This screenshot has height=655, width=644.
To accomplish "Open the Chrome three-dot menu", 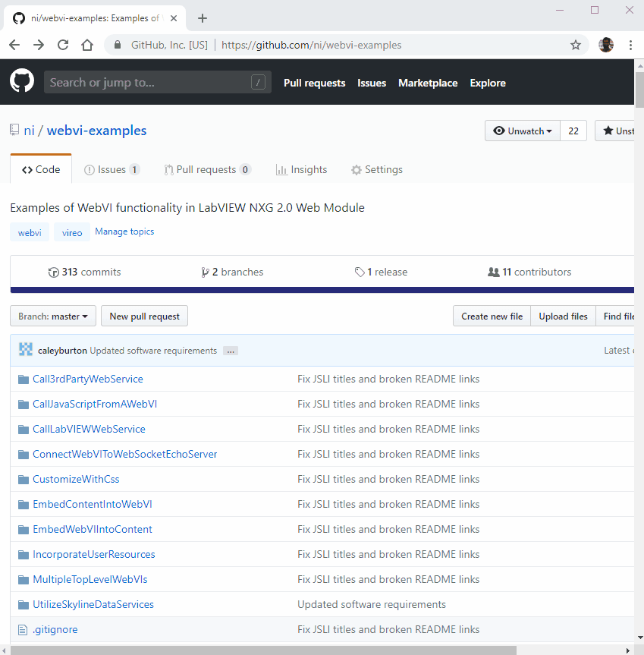I will (630, 45).
